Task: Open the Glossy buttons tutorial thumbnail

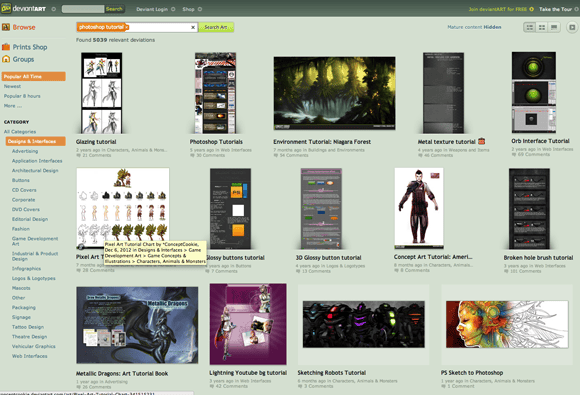Action: click(230, 209)
